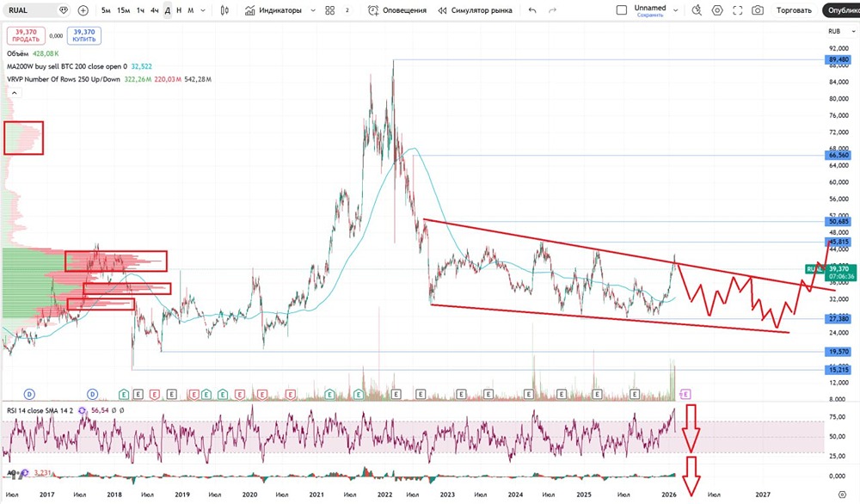Expand the timeframe list chevron
The height and width of the screenshot is (504, 860).
203,9
